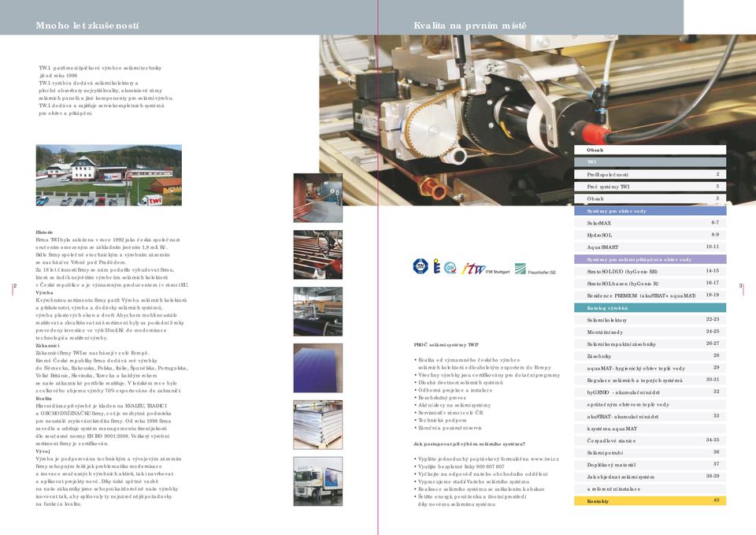Click the 'Obsah' contents box heading
The height and width of the screenshot is (535, 756).
(x=650, y=150)
